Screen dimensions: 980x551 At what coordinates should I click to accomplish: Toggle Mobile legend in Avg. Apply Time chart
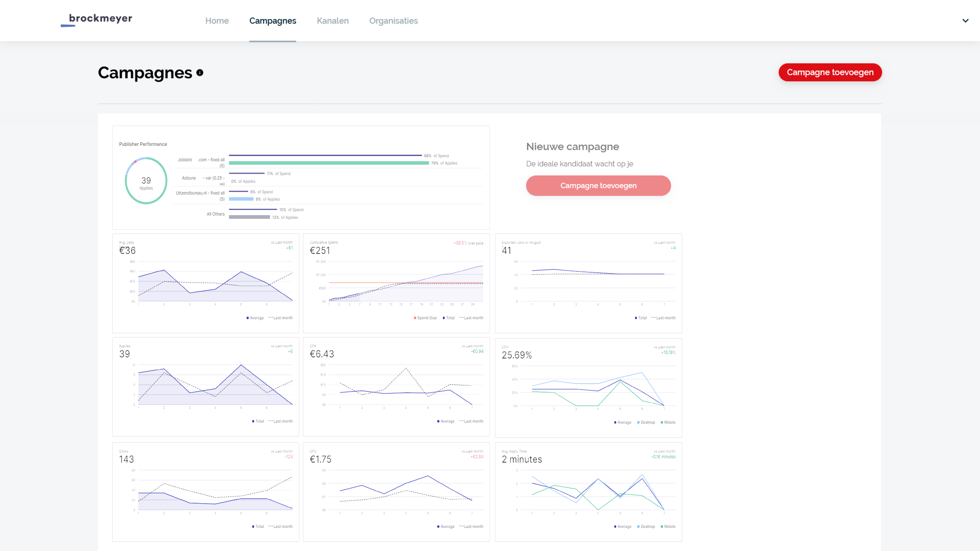(x=668, y=527)
